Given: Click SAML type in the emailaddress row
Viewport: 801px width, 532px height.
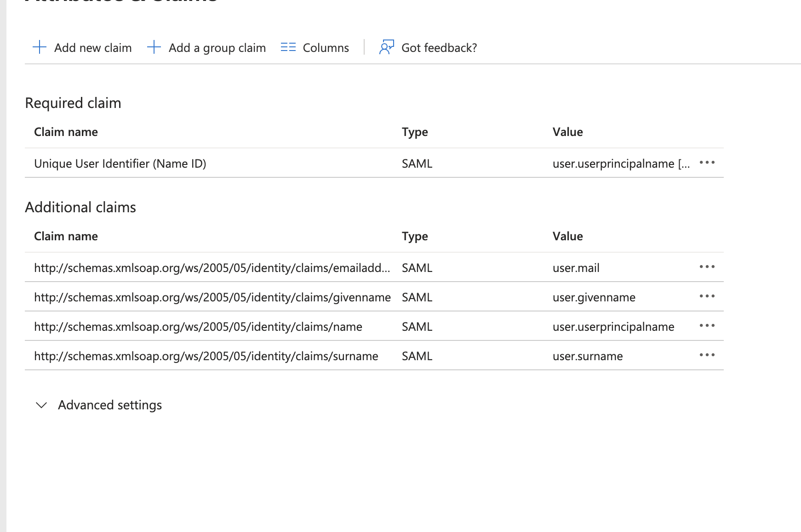Looking at the screenshot, I should click(417, 268).
